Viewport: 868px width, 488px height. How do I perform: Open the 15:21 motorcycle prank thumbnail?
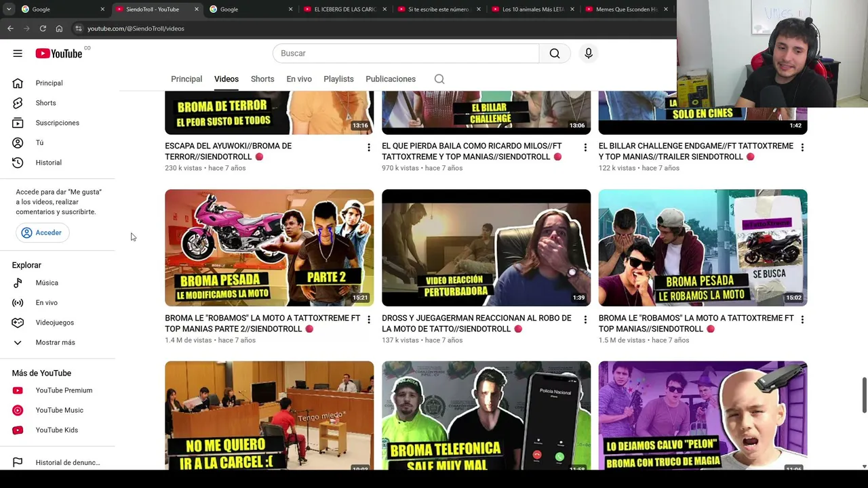(269, 248)
